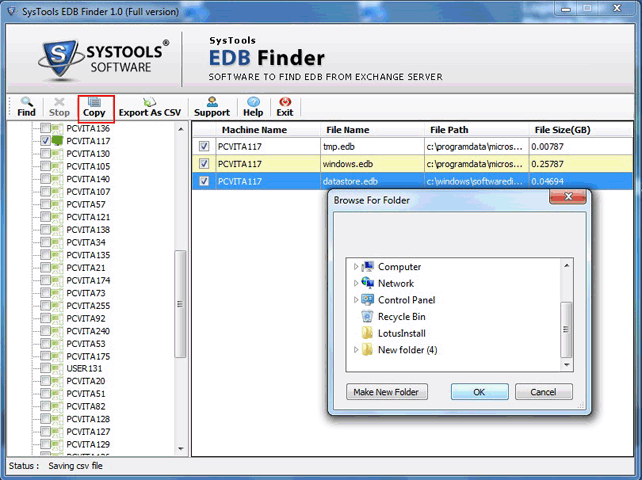Click folder list scrollbar down arrow
This screenshot has width=642, height=480.
(567, 365)
